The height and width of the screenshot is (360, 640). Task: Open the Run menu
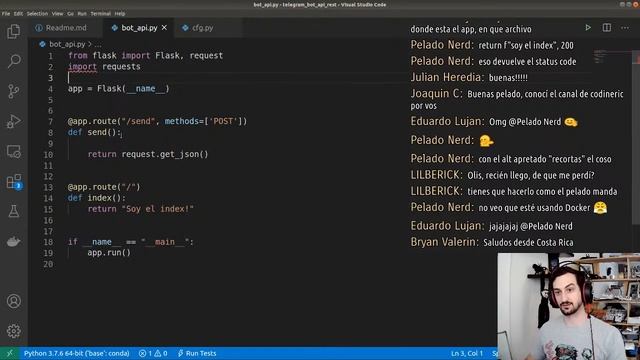(82, 13)
